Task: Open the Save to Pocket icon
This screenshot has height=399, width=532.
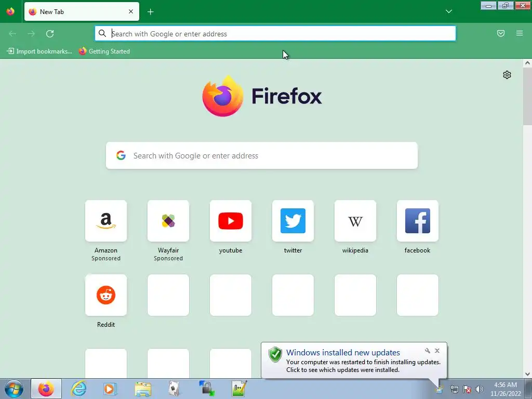Action: (501, 33)
